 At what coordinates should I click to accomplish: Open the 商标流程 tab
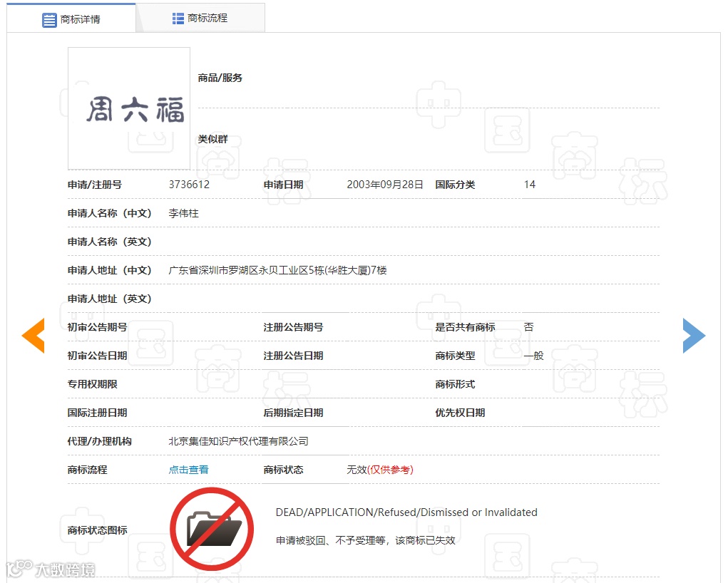point(200,18)
